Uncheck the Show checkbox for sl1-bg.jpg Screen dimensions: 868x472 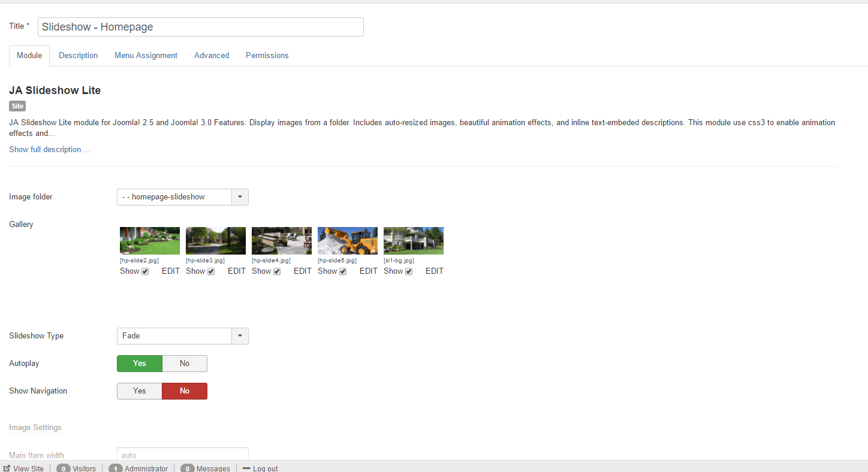pyautogui.click(x=409, y=271)
